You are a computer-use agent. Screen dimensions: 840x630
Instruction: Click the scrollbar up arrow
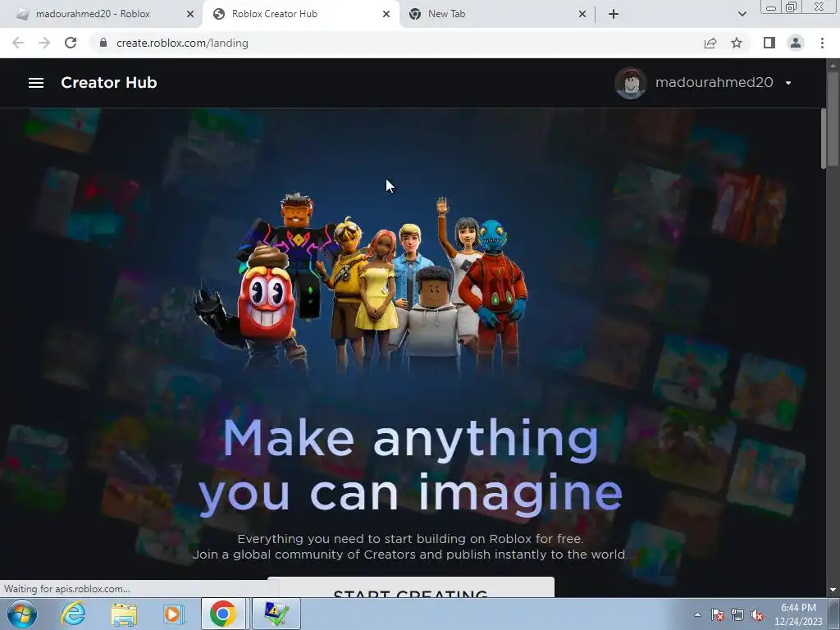833,65
